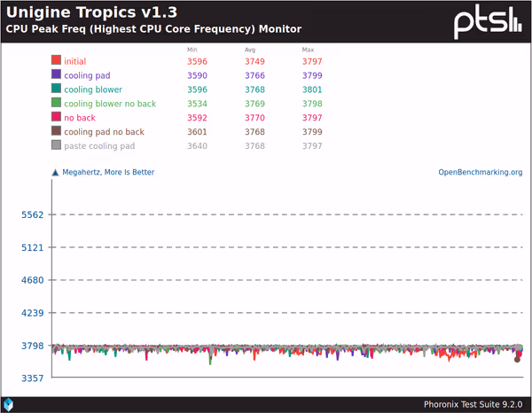Image resolution: width=532 pixels, height=413 pixels.
Task: Select the brown 'cooling pad no back' swatch
Action: (57, 130)
